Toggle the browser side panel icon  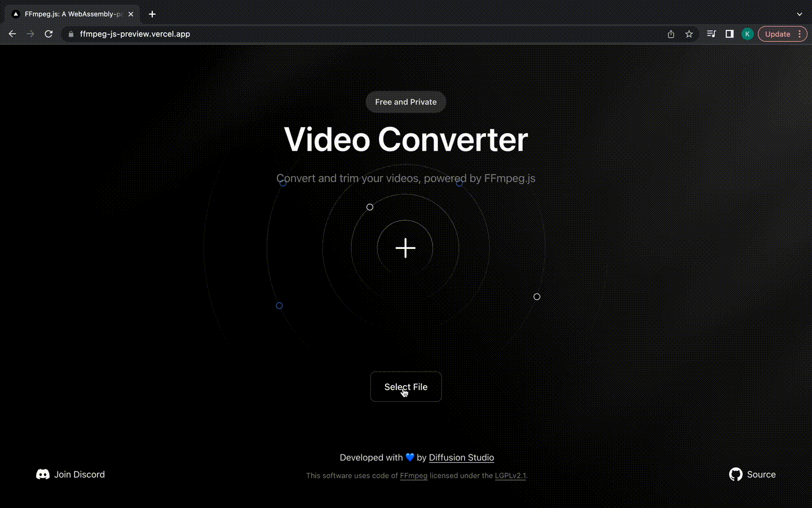click(729, 34)
